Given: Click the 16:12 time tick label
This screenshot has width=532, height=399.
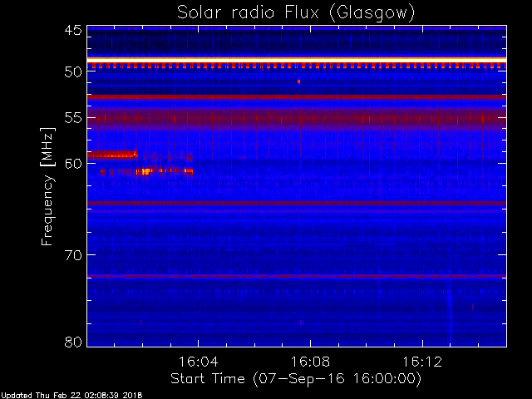Looking at the screenshot, I should pos(422,362).
